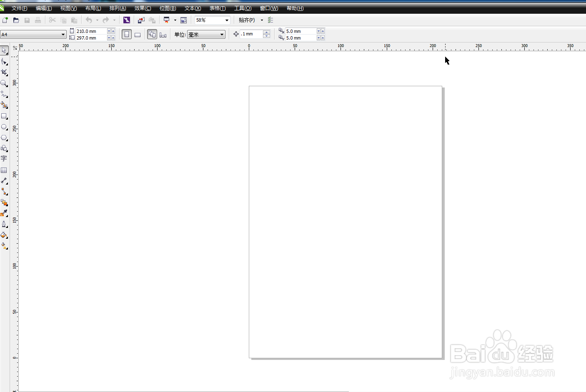Expand the Application launcher dropdown arrow
Screen dimensions: 586x392
tap(175, 20)
